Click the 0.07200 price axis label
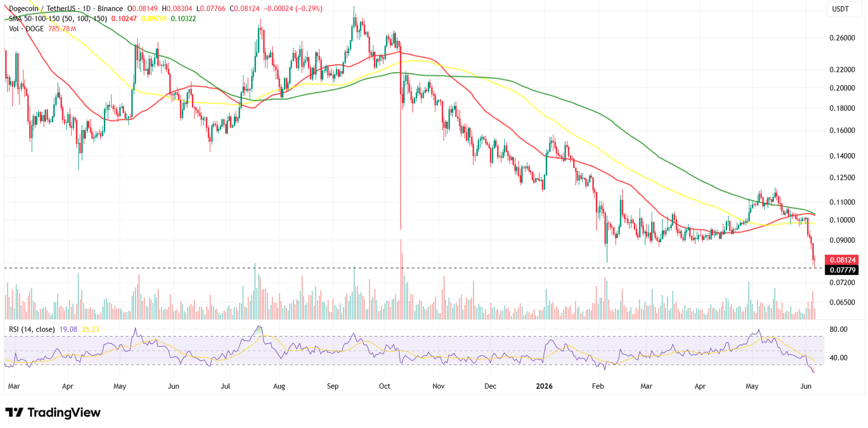 [842, 283]
